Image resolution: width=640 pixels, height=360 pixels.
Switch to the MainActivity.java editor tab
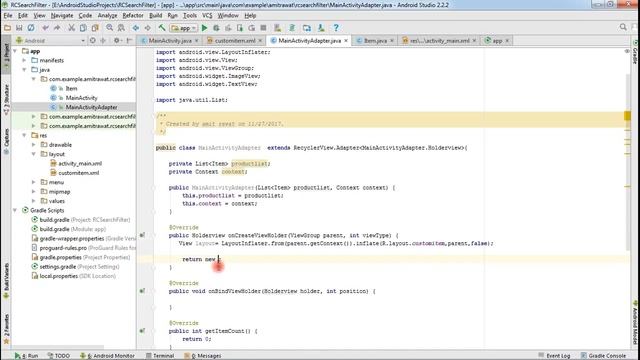(x=170, y=40)
